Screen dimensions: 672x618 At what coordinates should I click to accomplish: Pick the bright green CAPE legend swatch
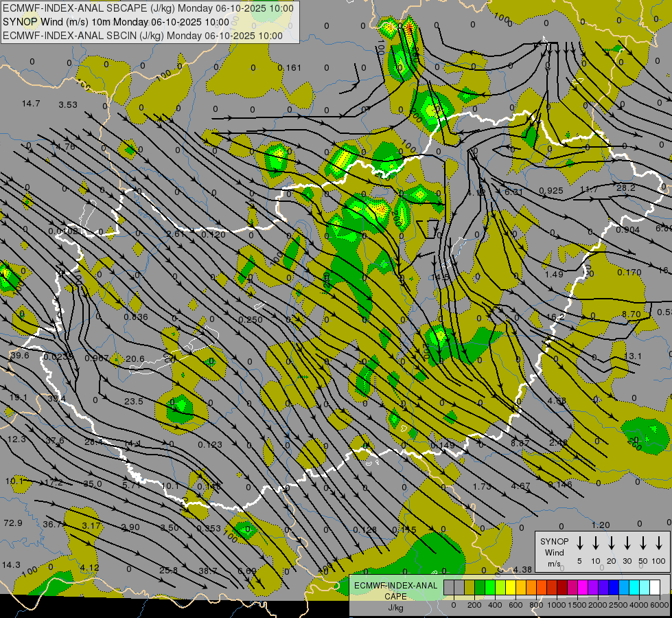[490, 587]
